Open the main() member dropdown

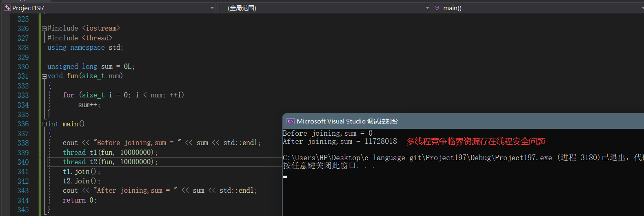641,8
